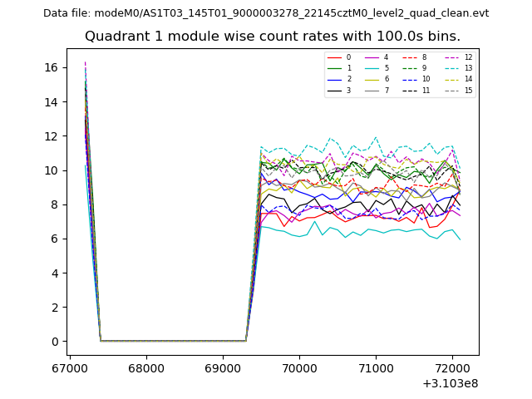Click the cyan solid legend swatch for module 5
This screenshot has height=399, width=532.
[373, 68]
